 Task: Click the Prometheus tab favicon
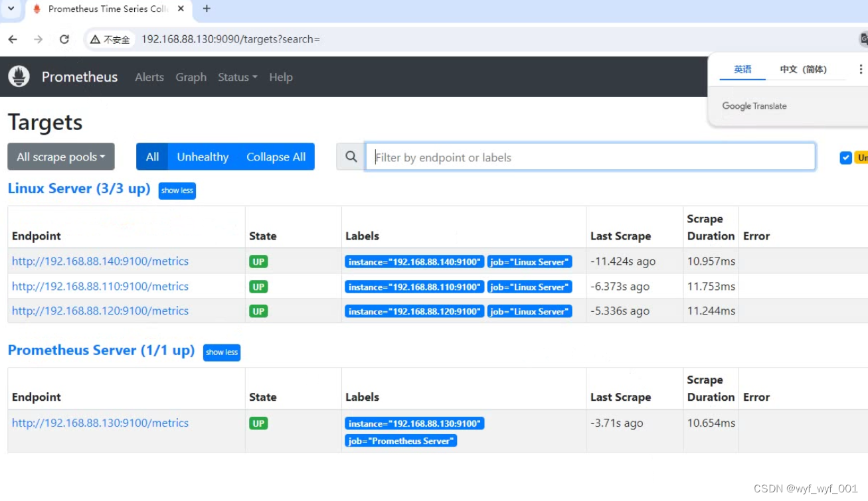click(37, 9)
